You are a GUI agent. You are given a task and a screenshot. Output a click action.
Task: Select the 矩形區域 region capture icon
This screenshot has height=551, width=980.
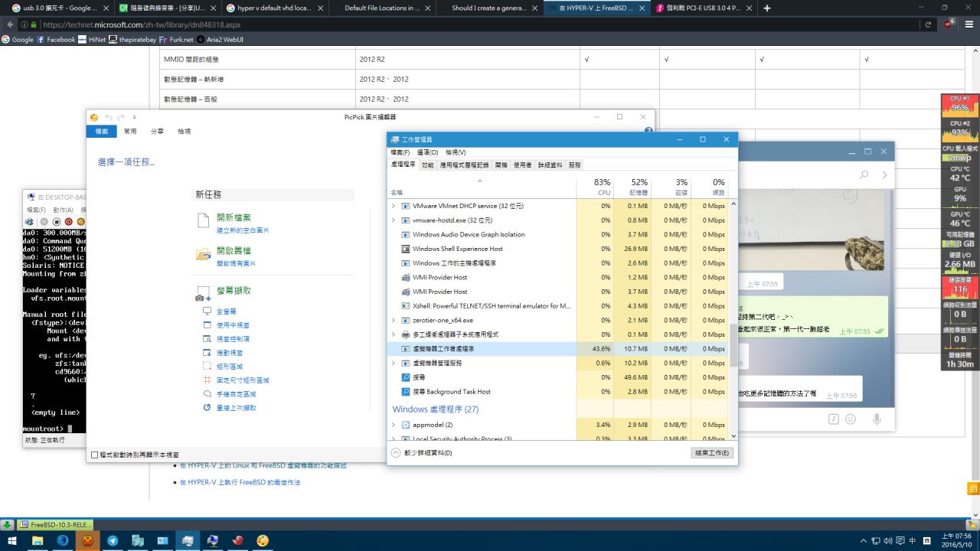(207, 367)
